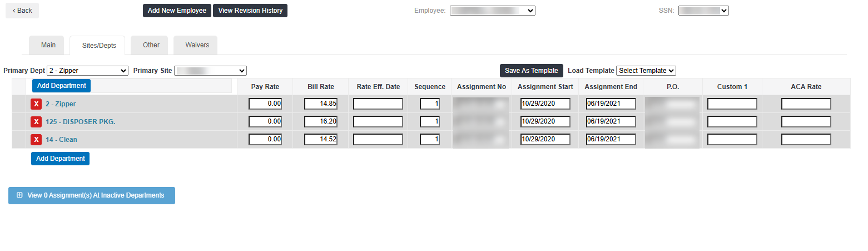This screenshot has width=868, height=251.
Task: Click the Back button
Action: point(22,11)
